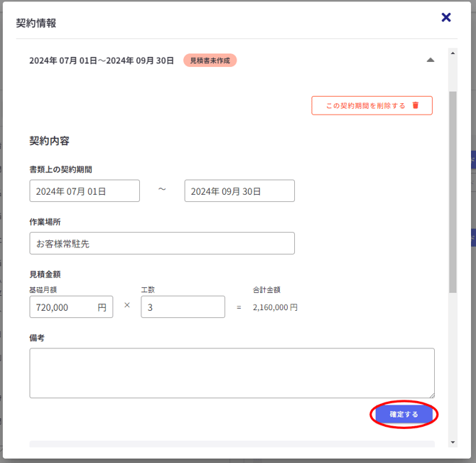Close the 契約情報 dialog with the X
Viewport: 476px width, 463px height.
[446, 18]
